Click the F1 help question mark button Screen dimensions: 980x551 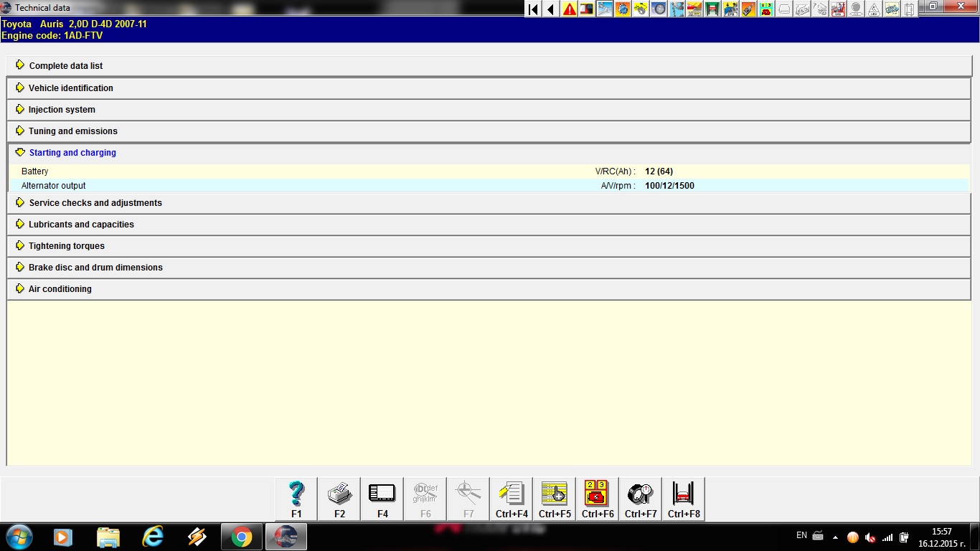(296, 499)
